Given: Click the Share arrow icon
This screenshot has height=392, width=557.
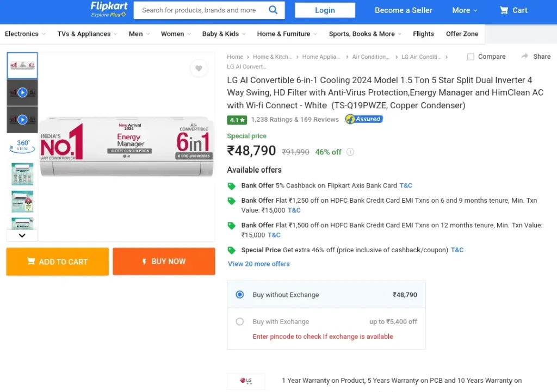Looking at the screenshot, I should click(524, 57).
